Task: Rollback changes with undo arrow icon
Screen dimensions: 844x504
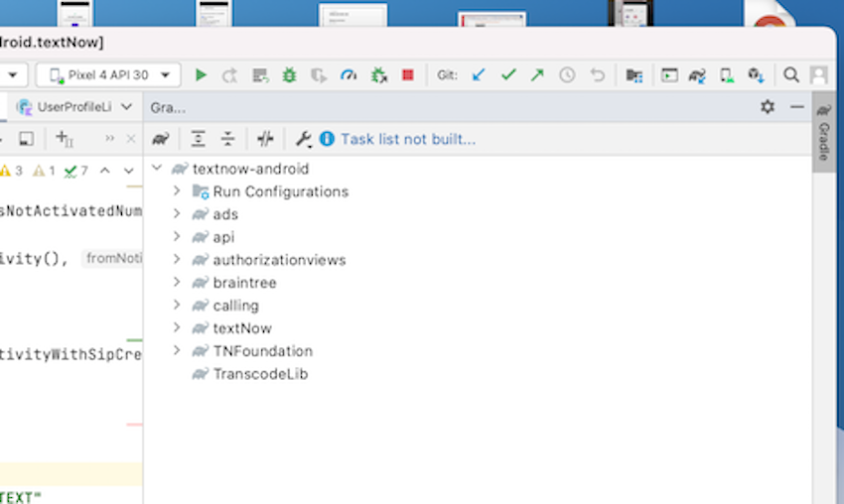Action: 598,74
